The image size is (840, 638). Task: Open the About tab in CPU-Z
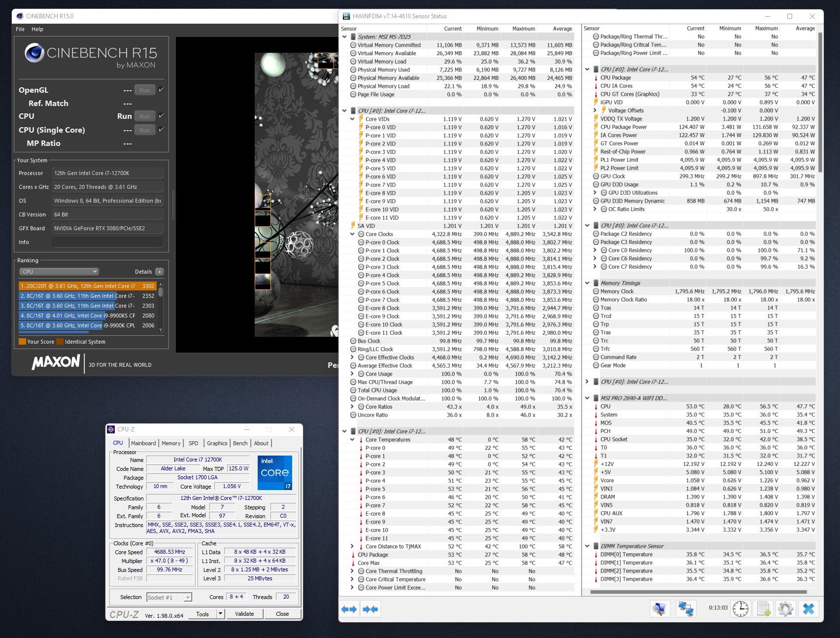coord(261,443)
